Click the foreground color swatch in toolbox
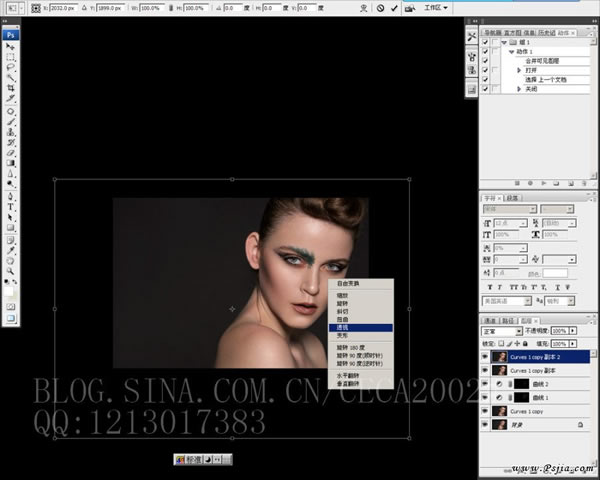 click(x=8, y=292)
